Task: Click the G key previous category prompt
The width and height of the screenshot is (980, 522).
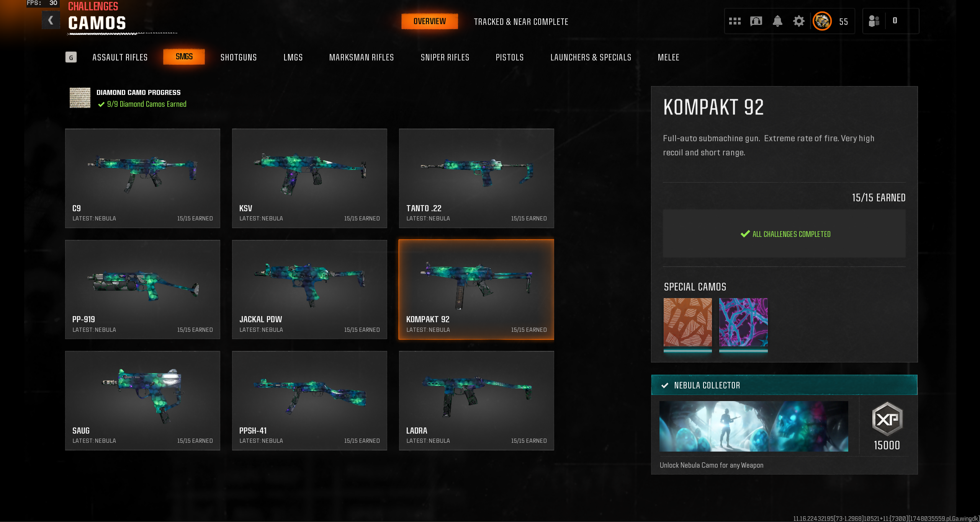Action: tap(71, 57)
